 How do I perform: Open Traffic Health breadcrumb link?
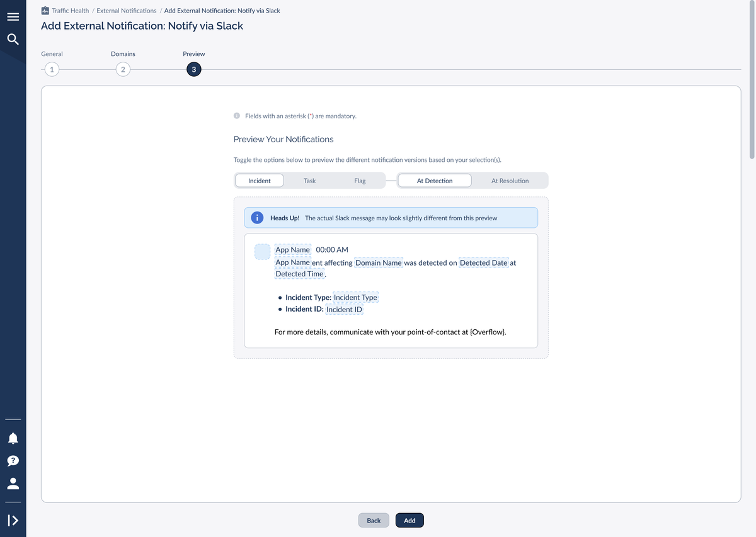[70, 11]
